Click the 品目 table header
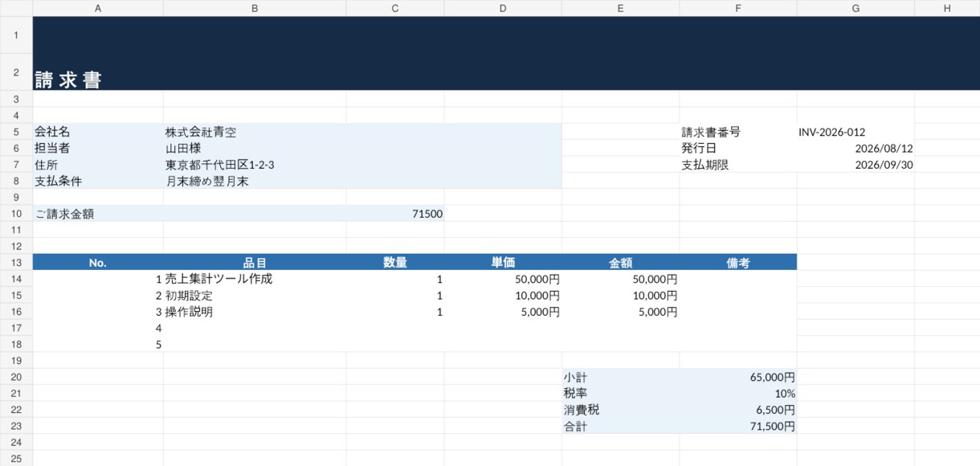The width and height of the screenshot is (980, 466). pyautogui.click(x=255, y=263)
